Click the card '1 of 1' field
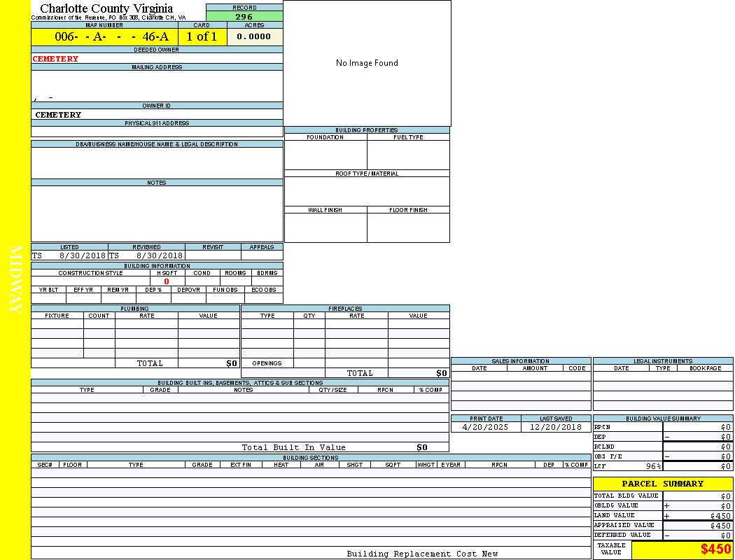This screenshot has height=560, width=735. click(202, 37)
